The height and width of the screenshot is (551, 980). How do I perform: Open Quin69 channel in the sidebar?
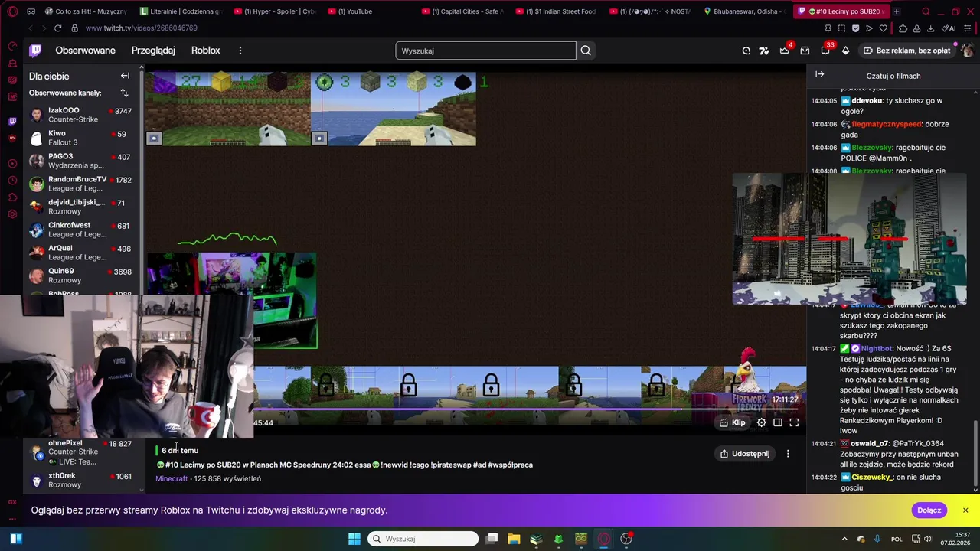(x=80, y=275)
